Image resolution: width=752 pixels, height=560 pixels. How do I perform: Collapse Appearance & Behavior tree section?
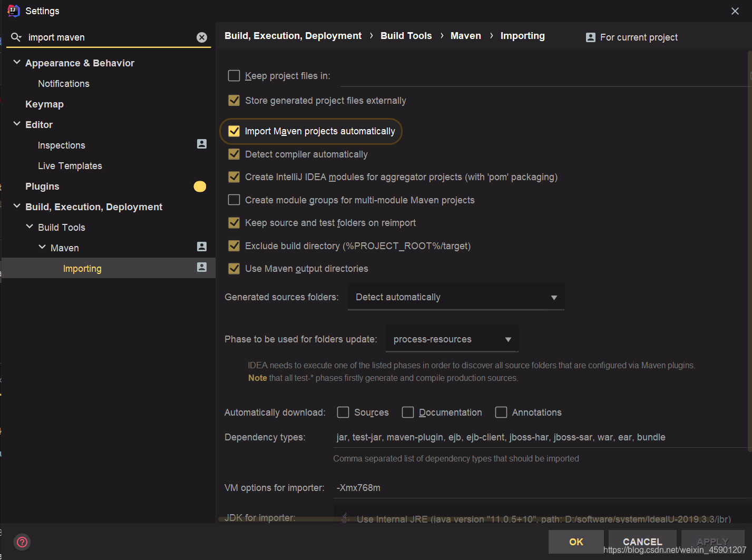click(x=17, y=62)
